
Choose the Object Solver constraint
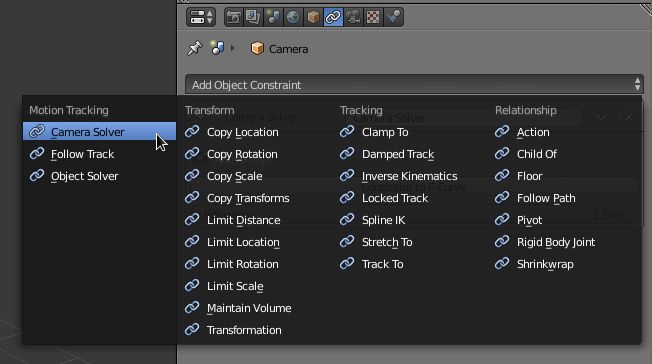pyautogui.click(x=99, y=176)
